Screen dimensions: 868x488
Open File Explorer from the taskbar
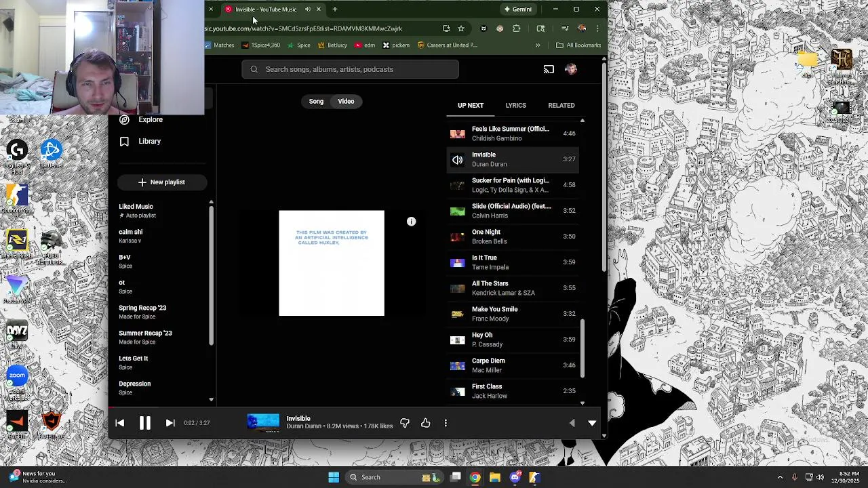[495, 477]
